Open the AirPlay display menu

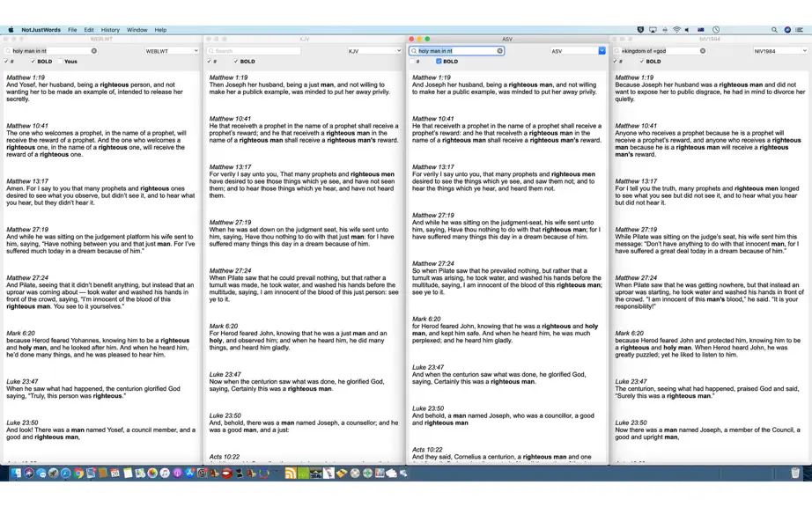tap(653, 30)
